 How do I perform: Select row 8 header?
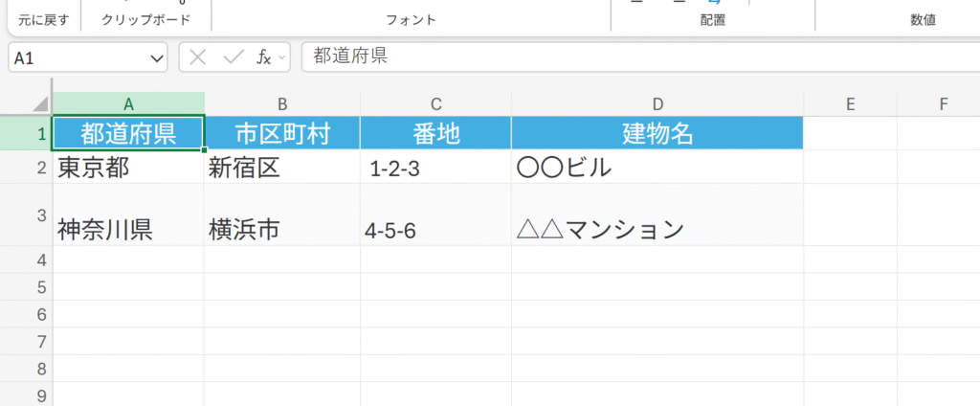[26, 369]
